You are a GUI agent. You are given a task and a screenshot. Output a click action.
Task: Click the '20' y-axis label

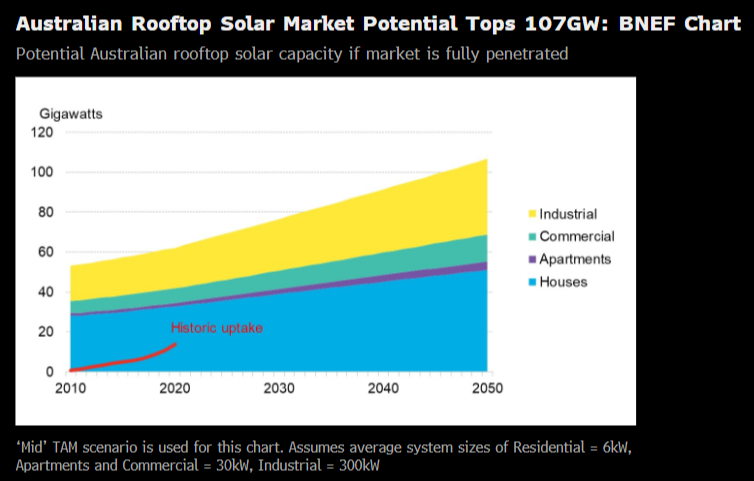(x=46, y=332)
